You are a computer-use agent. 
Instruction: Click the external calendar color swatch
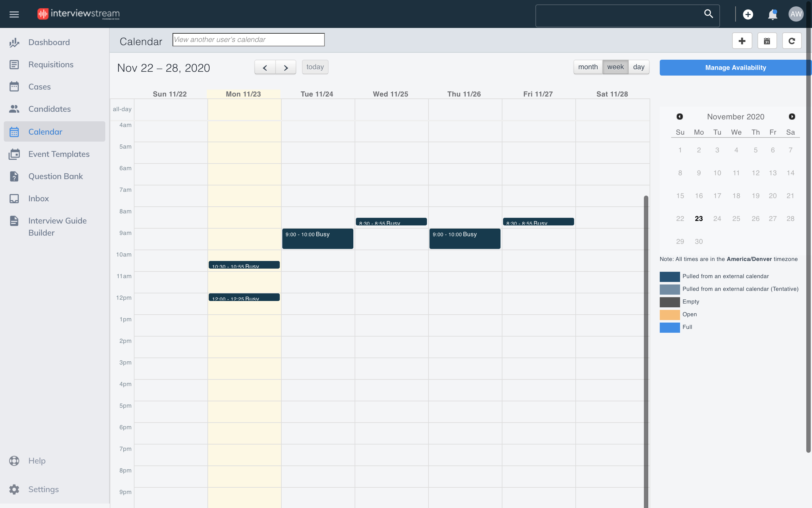(x=670, y=277)
